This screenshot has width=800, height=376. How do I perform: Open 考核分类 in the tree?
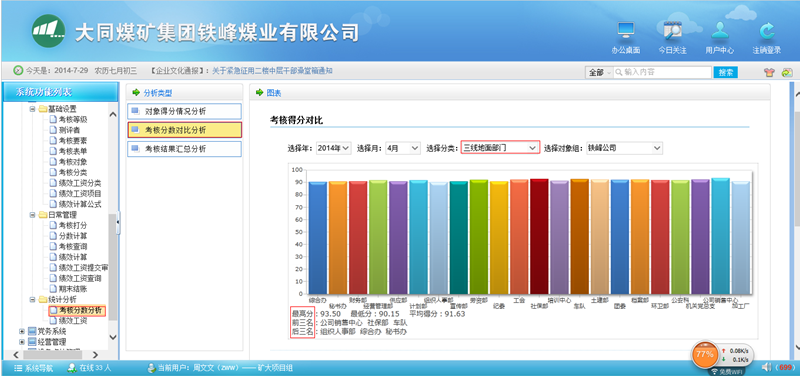(72, 172)
